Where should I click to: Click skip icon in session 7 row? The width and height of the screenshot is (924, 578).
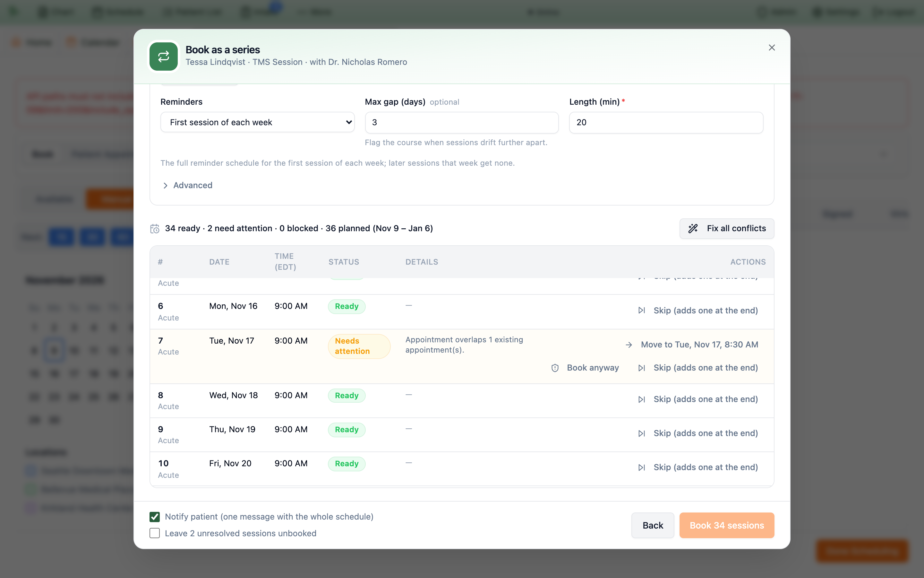(642, 368)
